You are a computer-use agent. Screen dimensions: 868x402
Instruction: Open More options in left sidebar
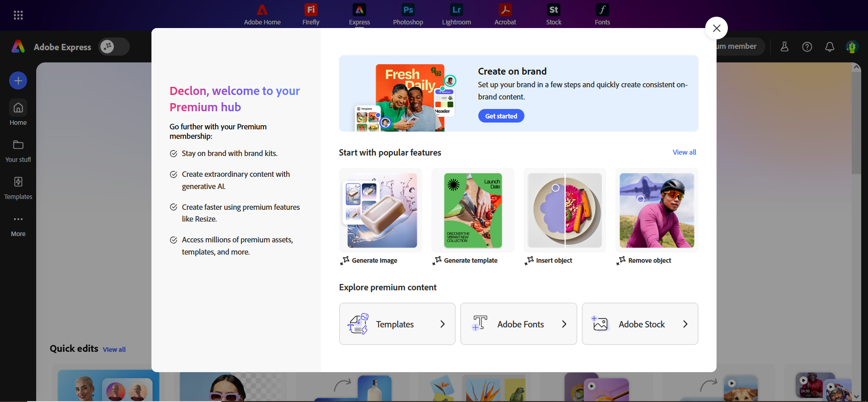(x=18, y=225)
